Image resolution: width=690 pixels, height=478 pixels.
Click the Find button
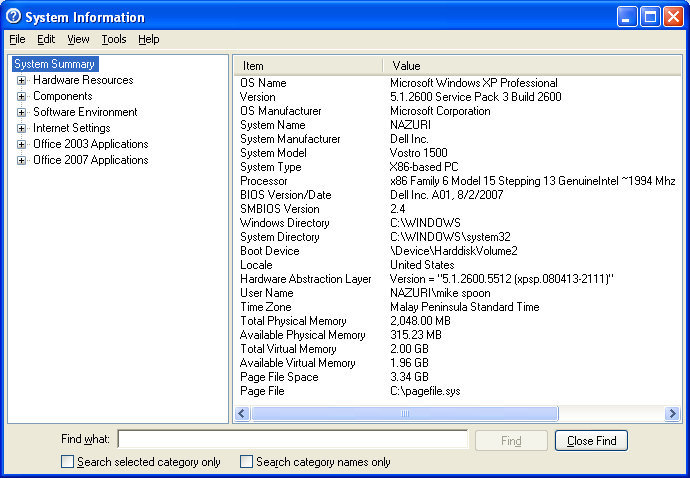coord(511,441)
